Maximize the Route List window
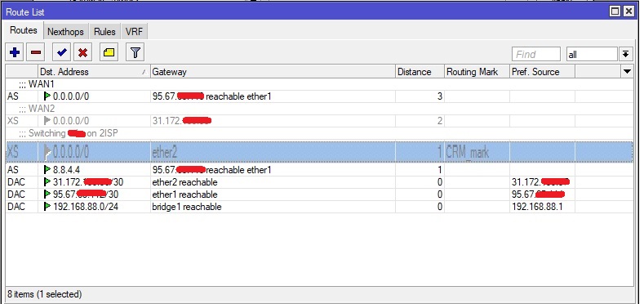 pyautogui.click(x=615, y=11)
